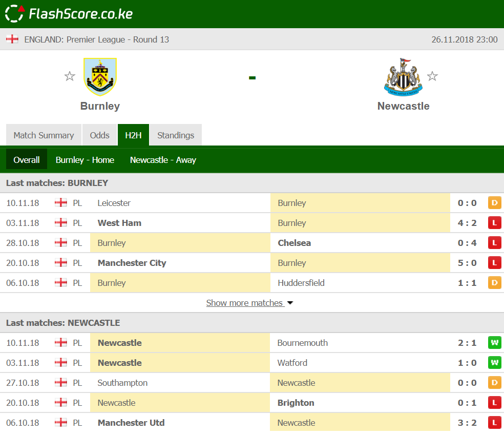Click the L badge for Manchester City match
Viewport: 504px width, 435px height.
pyautogui.click(x=495, y=263)
